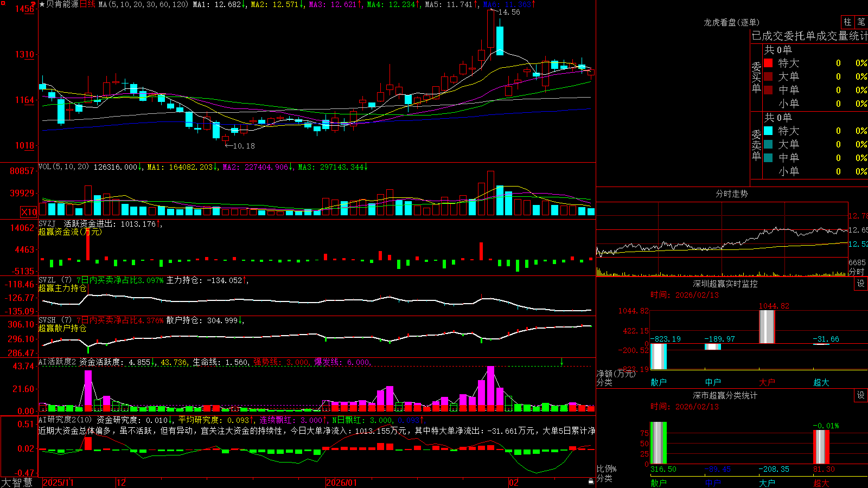Select the SVZJ indicator label
The height and width of the screenshot is (488, 868).
pos(47,223)
